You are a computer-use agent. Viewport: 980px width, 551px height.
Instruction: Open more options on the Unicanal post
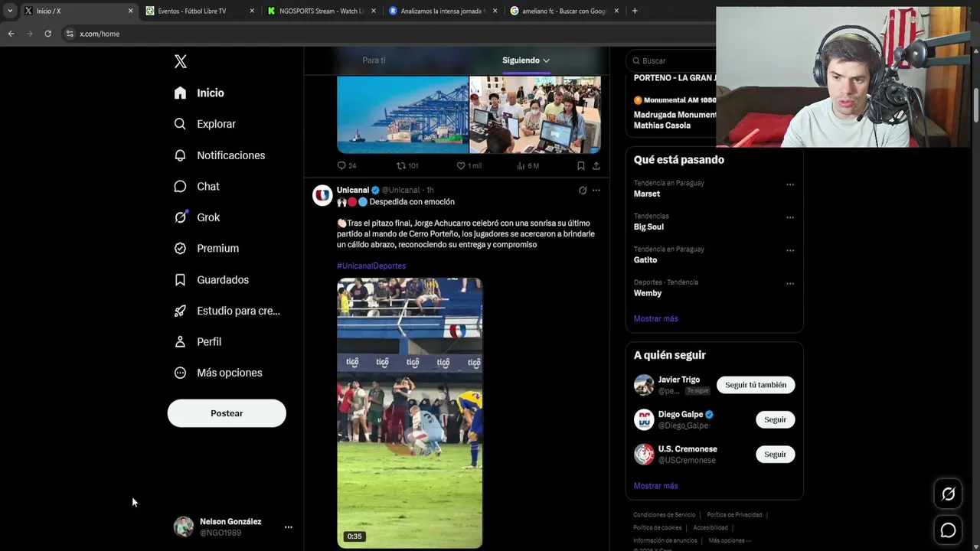tap(596, 190)
